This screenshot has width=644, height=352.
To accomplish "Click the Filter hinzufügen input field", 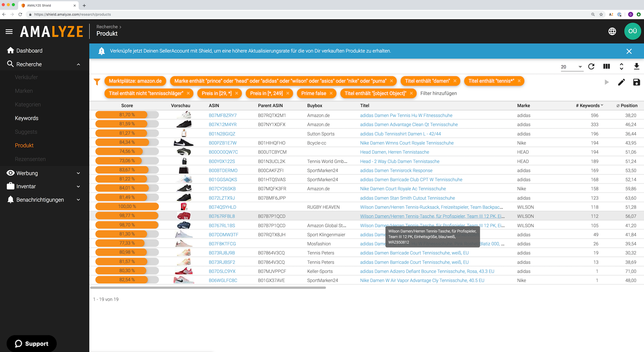I will point(439,93).
